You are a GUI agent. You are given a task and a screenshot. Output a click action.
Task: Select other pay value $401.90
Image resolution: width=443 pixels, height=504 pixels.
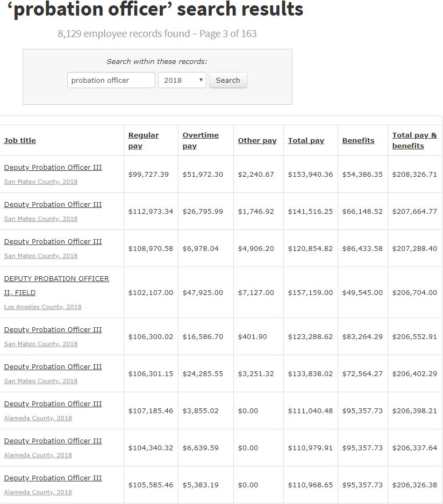point(252,337)
